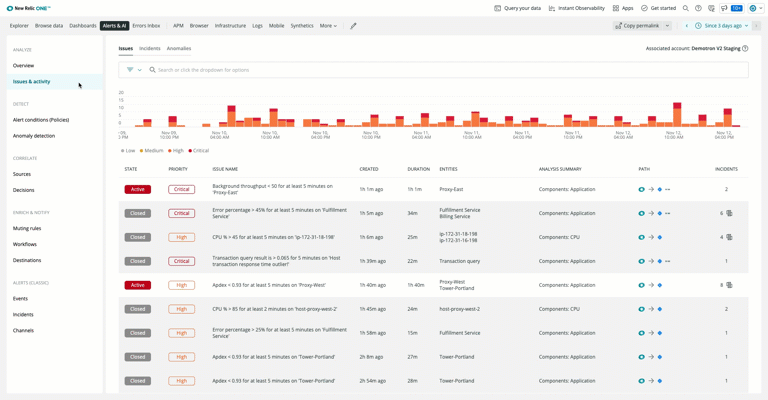
Task: Open Query your data
Action: [x=517, y=8]
